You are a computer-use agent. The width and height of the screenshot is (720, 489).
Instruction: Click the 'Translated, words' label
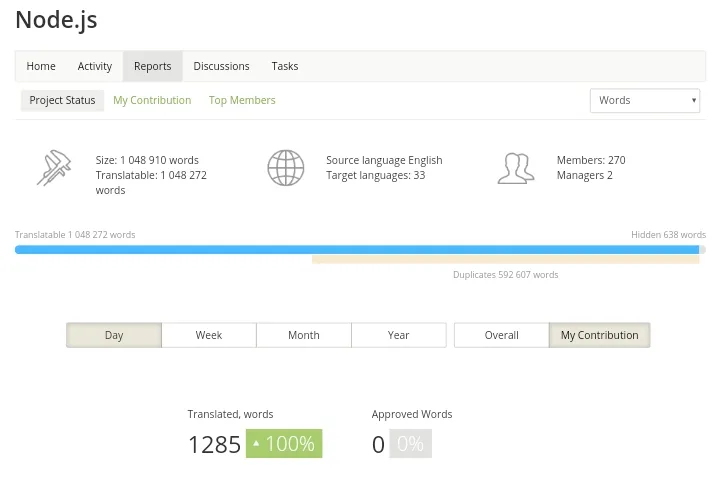click(230, 414)
